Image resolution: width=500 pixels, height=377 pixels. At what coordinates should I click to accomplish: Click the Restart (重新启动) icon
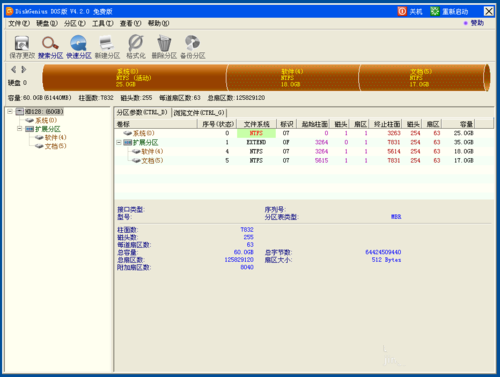click(435, 11)
